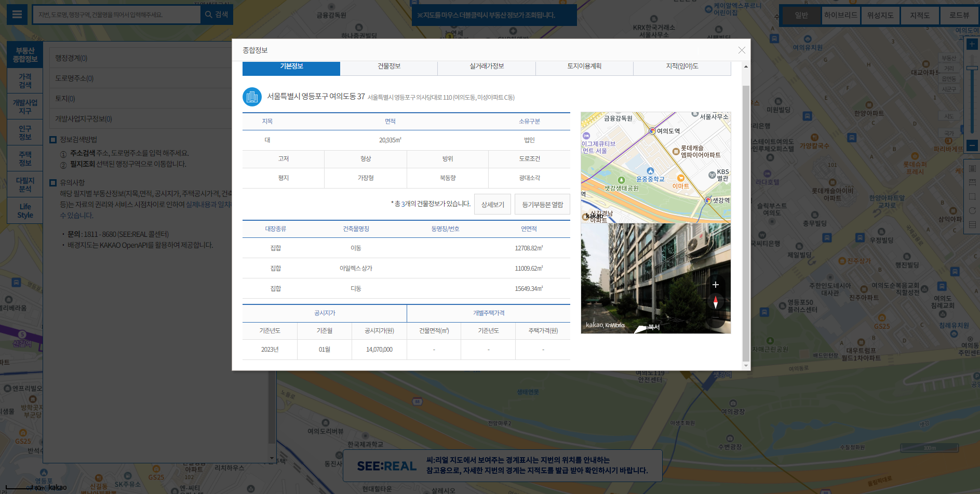Click the SEE:REAL logo in the bottom banner
Screen dimensions: 980x494
point(386,466)
